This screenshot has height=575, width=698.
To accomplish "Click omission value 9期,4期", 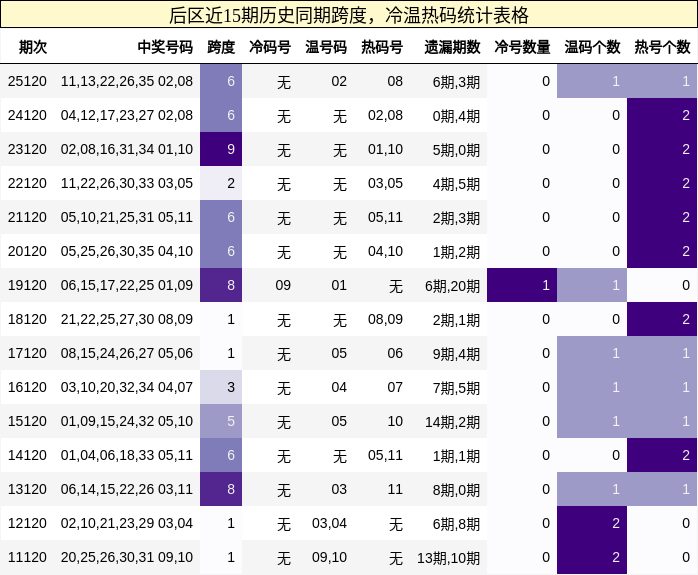I will coord(456,354).
